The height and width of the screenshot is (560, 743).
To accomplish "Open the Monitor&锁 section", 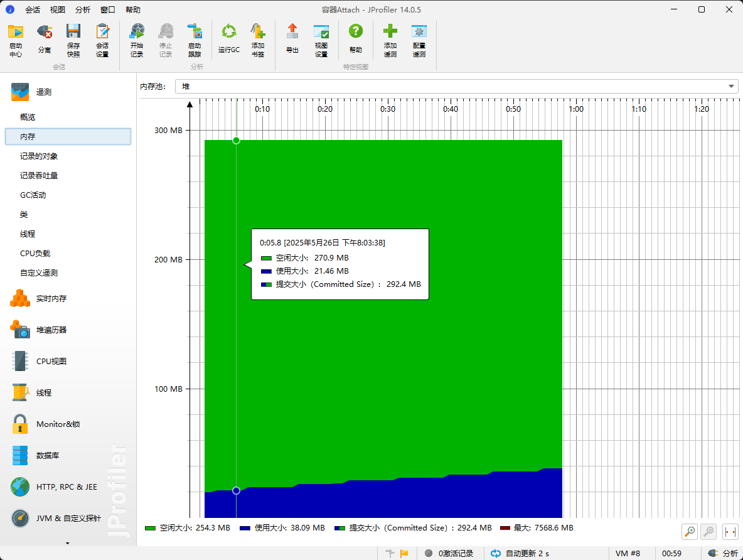I will click(x=68, y=424).
